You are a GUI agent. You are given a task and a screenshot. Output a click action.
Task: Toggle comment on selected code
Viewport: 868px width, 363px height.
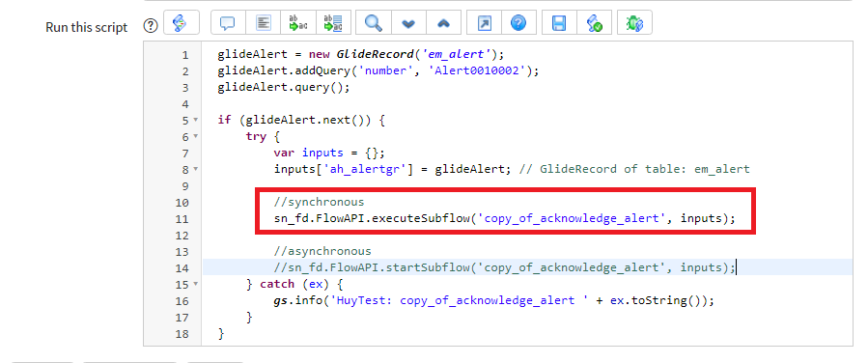click(228, 23)
